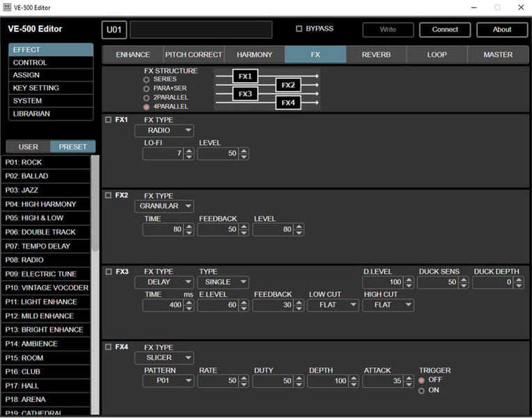Open the ASSIGN section

[x=51, y=75]
